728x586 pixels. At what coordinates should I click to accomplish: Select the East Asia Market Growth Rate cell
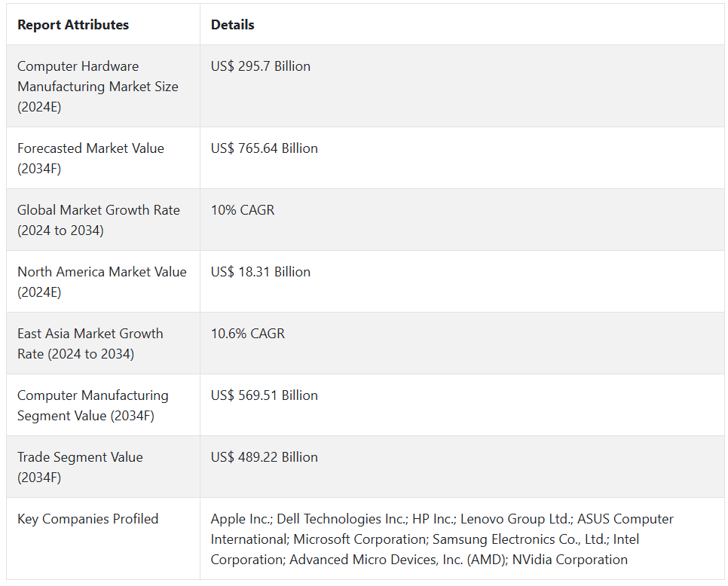[103, 343]
